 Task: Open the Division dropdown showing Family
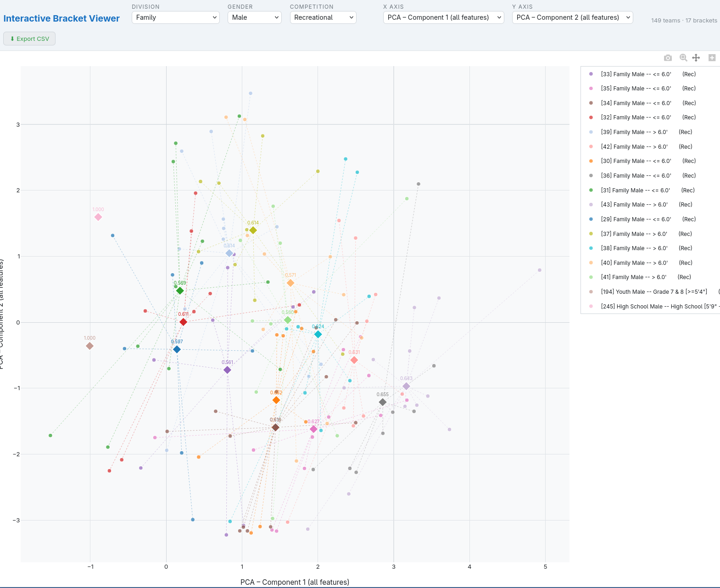(176, 17)
